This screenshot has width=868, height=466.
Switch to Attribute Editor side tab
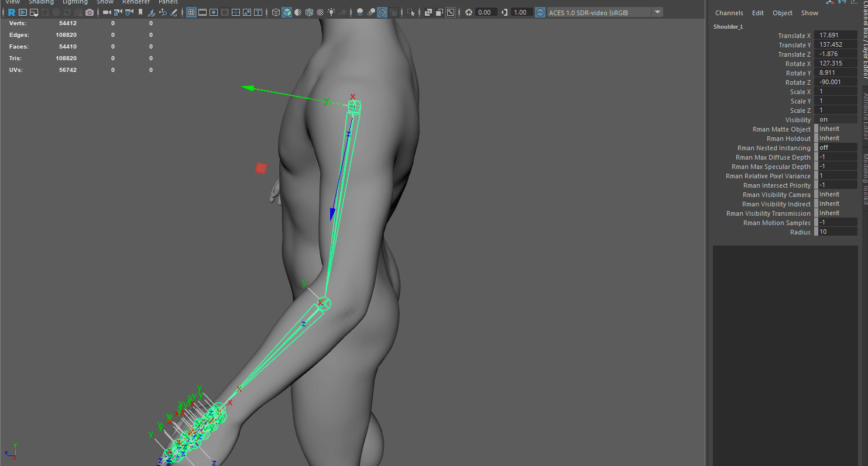click(864, 115)
